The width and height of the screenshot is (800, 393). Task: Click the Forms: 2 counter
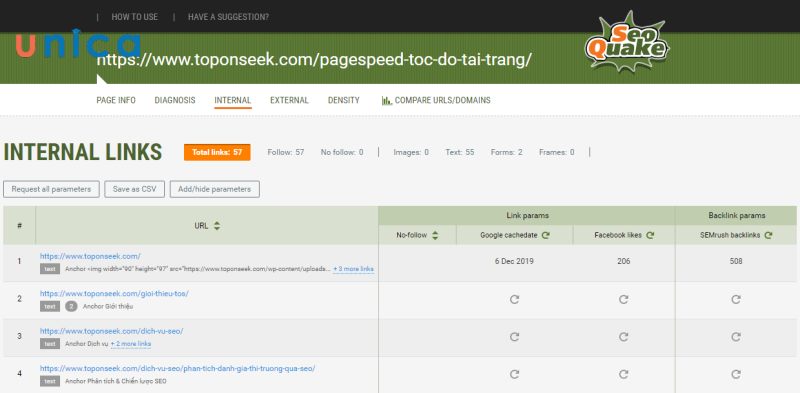tap(507, 152)
